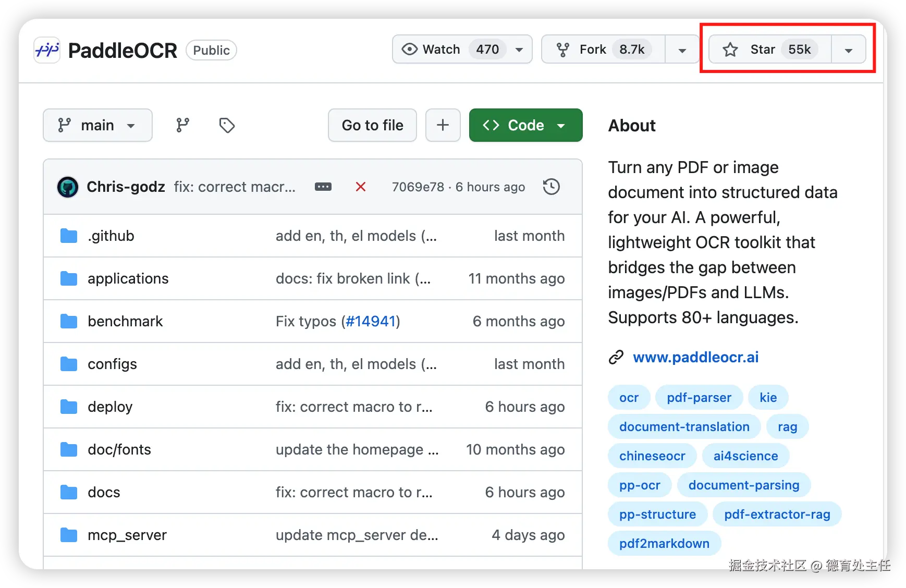Image resolution: width=906 pixels, height=588 pixels.
Task: Open the star lists dropdown arrow
Action: point(848,50)
